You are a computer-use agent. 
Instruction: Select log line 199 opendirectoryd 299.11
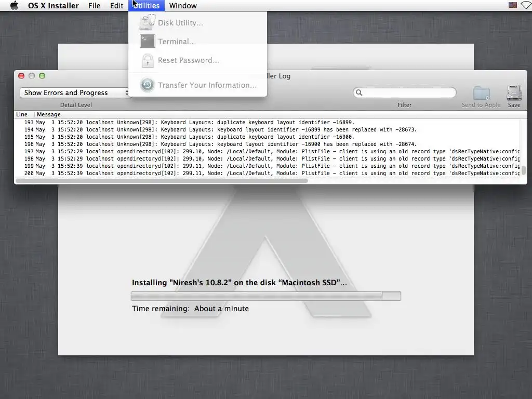pyautogui.click(x=267, y=166)
